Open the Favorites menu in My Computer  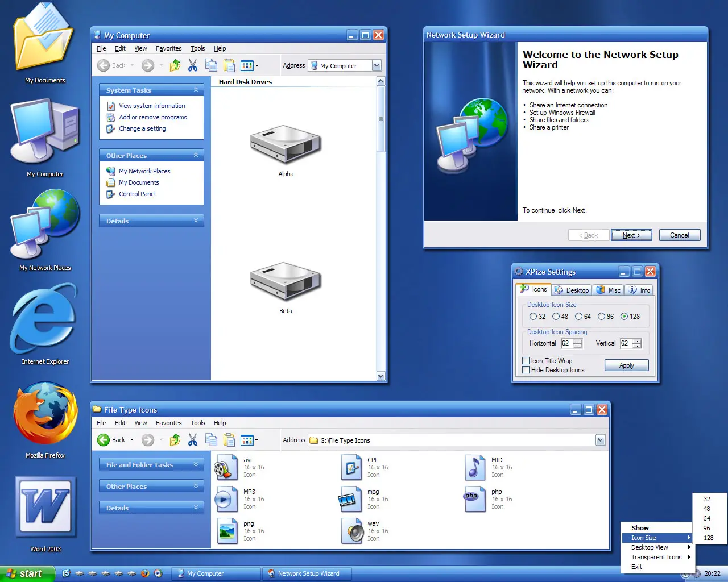point(169,48)
